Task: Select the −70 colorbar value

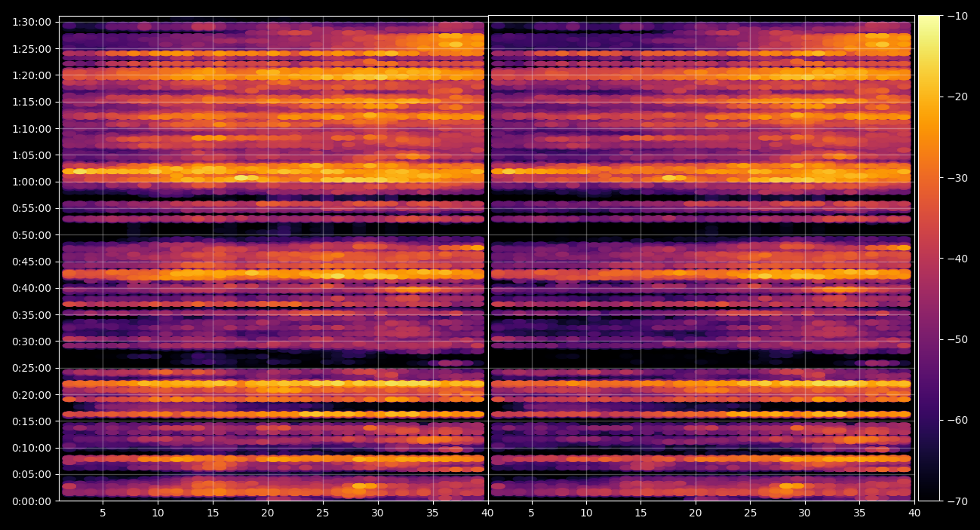Action: click(x=957, y=501)
